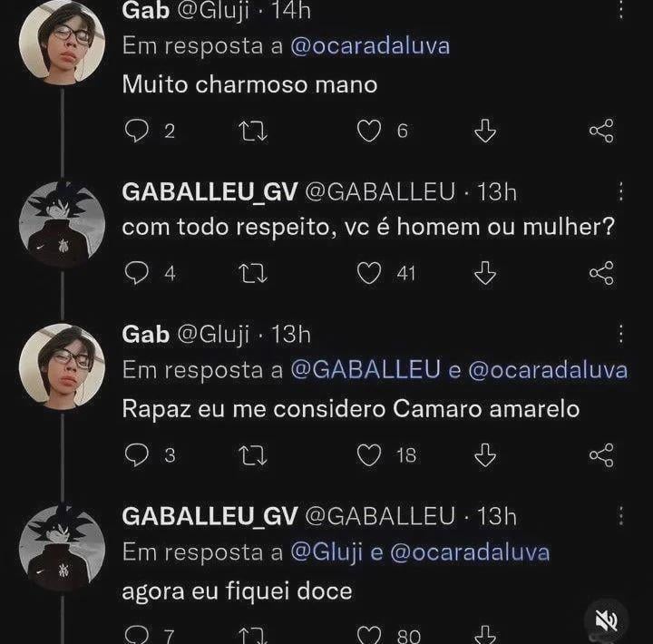Share the "Muito charmoso mano" tweet
653x644 pixels.
(x=602, y=132)
